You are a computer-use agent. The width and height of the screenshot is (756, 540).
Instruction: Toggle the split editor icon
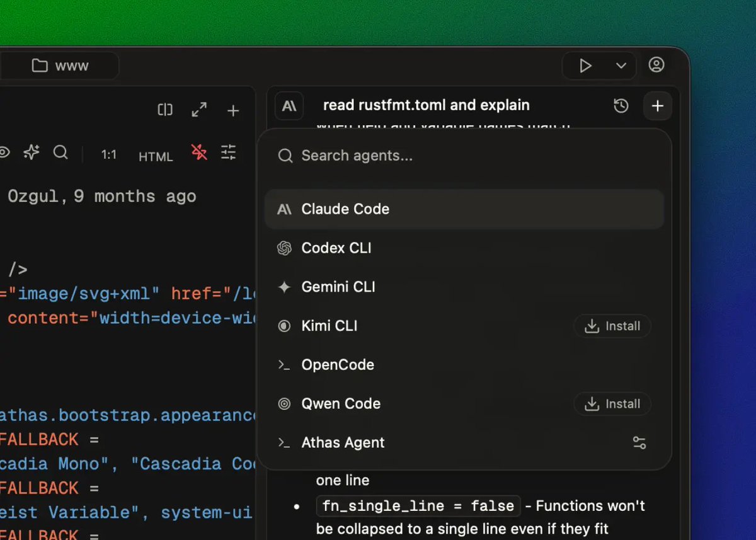tap(165, 110)
